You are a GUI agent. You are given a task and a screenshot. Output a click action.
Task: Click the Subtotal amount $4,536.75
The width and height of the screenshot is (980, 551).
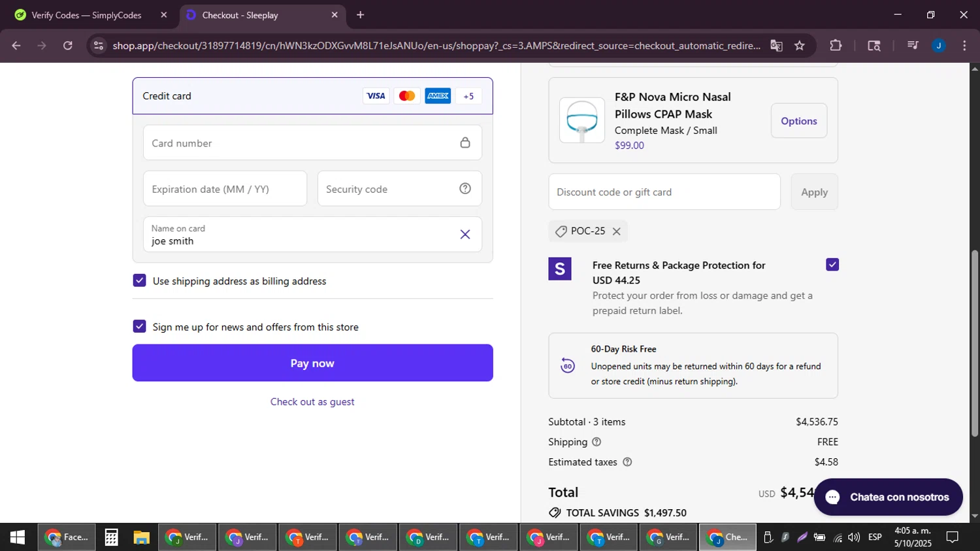[x=817, y=422]
